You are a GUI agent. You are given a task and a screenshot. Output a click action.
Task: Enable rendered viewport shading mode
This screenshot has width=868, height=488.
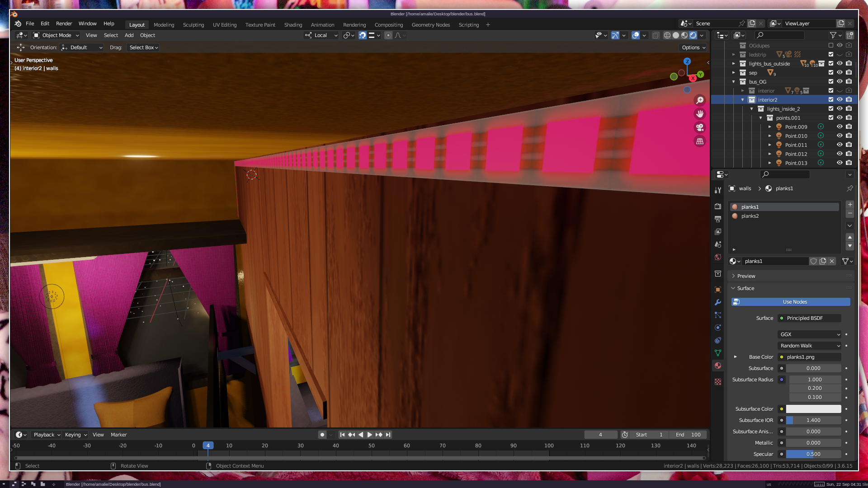(x=693, y=35)
